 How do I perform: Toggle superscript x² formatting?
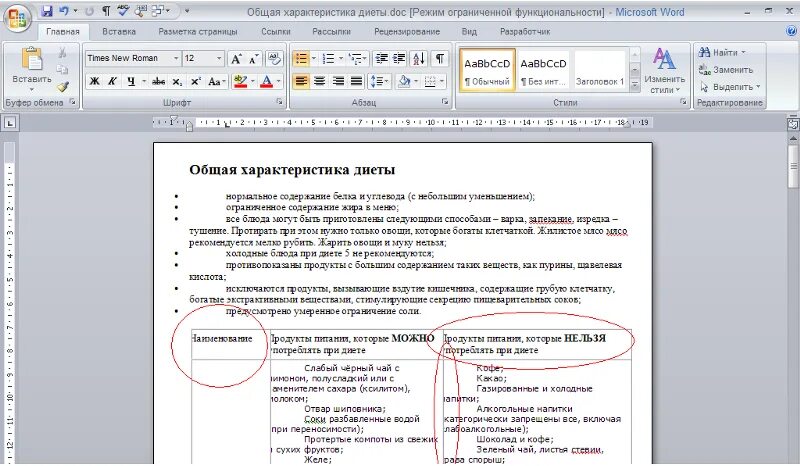pos(195,81)
